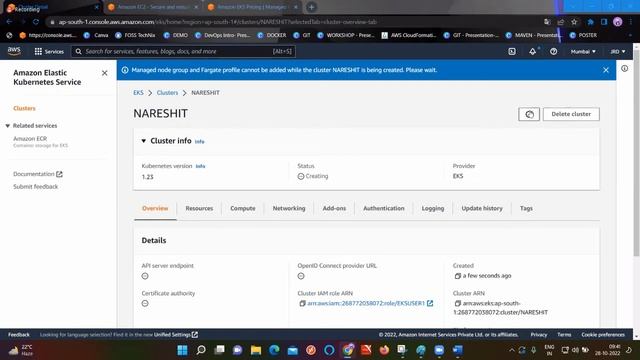Open Amazon ECR related service
640x360 pixels.
pos(30,138)
